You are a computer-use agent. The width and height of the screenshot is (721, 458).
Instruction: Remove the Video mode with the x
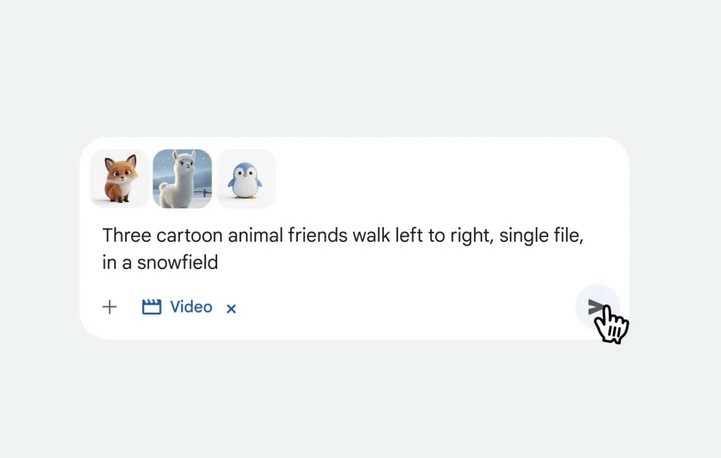pos(231,309)
